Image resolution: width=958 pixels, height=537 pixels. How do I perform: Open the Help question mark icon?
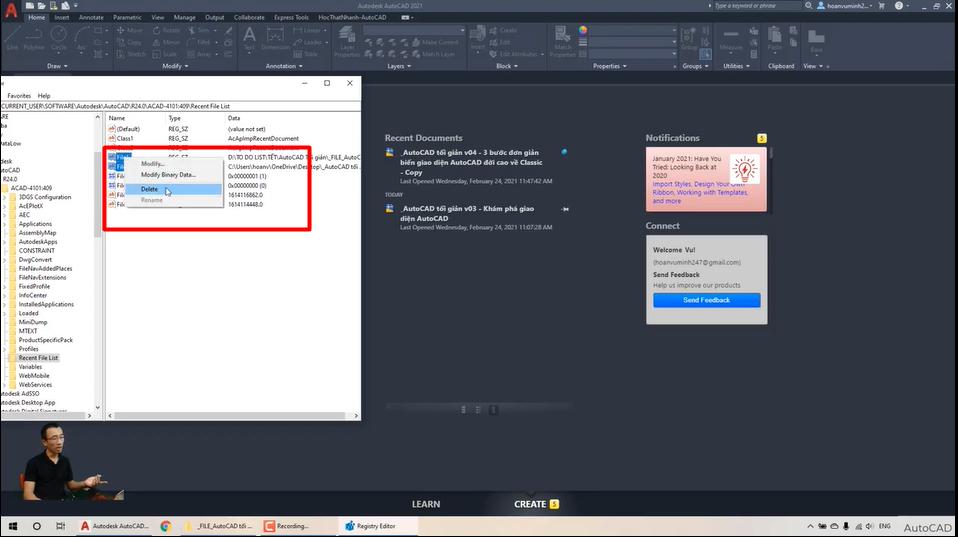click(899, 5)
